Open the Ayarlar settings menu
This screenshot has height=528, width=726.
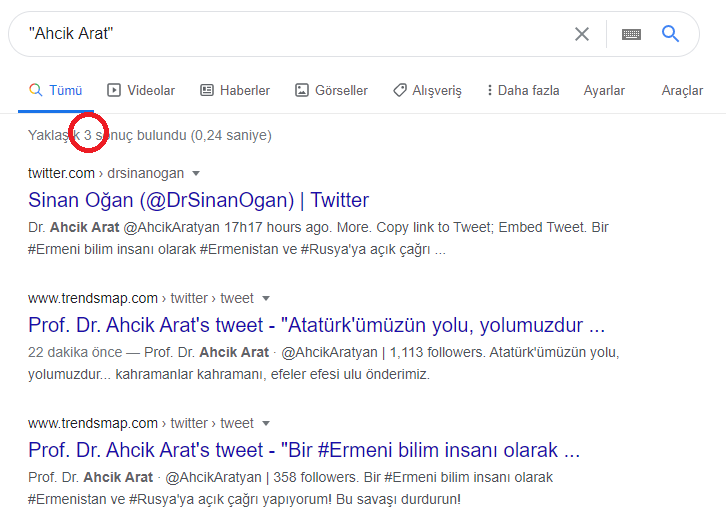click(604, 90)
